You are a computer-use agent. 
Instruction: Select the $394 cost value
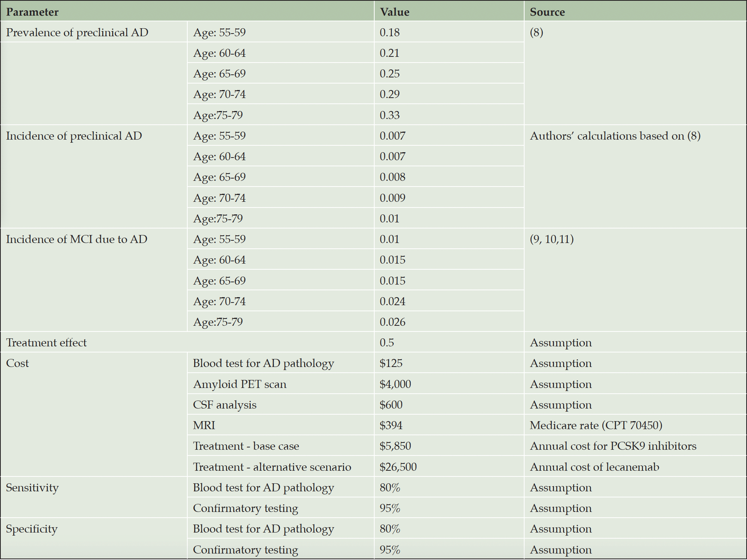(x=391, y=426)
